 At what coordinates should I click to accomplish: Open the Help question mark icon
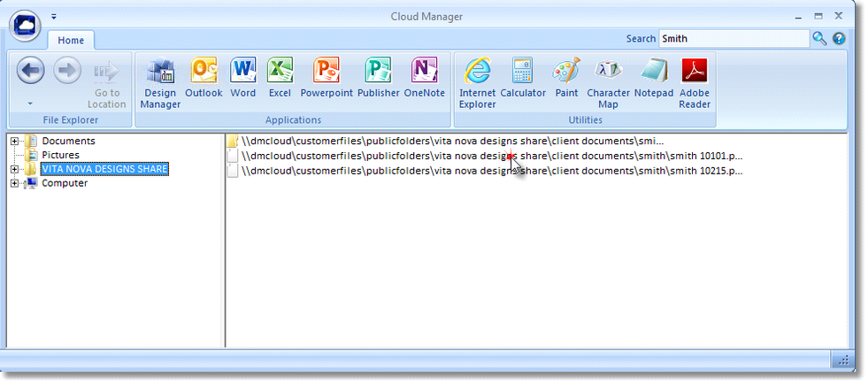[839, 38]
